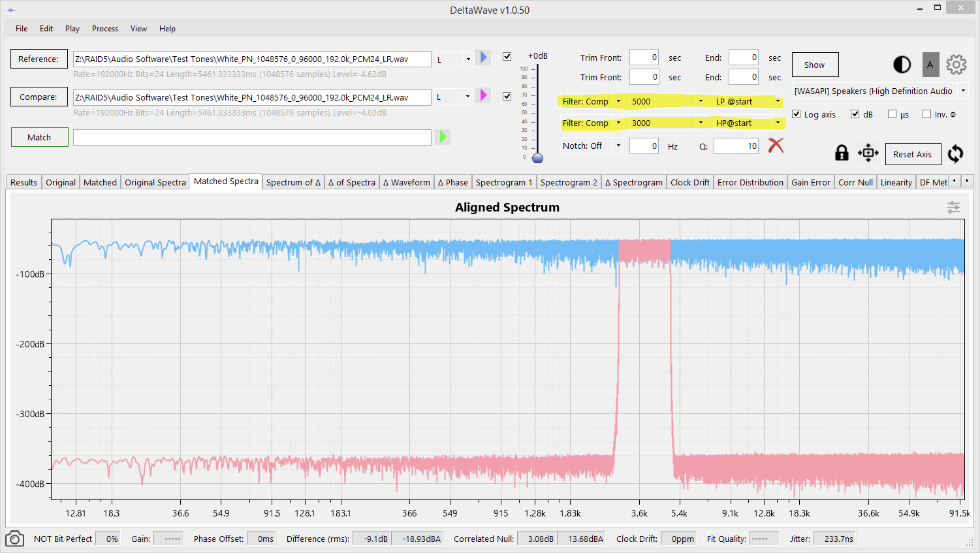
Task: Enable the µs checkbox
Action: [892, 114]
